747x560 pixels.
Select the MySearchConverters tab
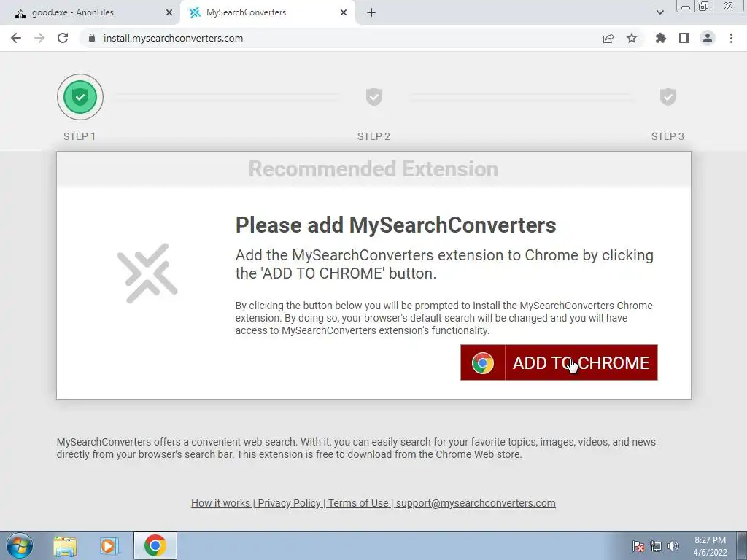(267, 12)
